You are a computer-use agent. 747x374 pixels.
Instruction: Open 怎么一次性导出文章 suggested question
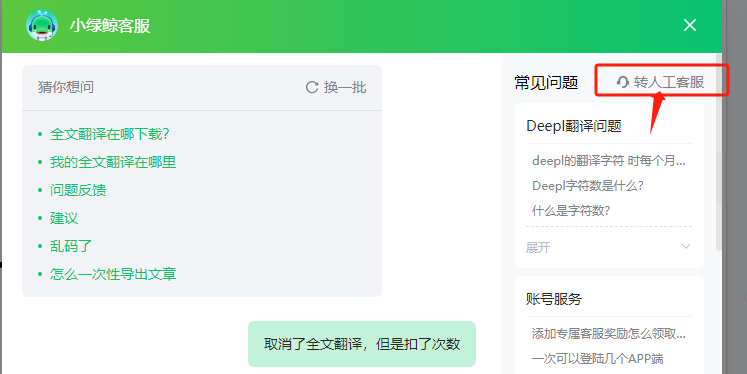113,274
